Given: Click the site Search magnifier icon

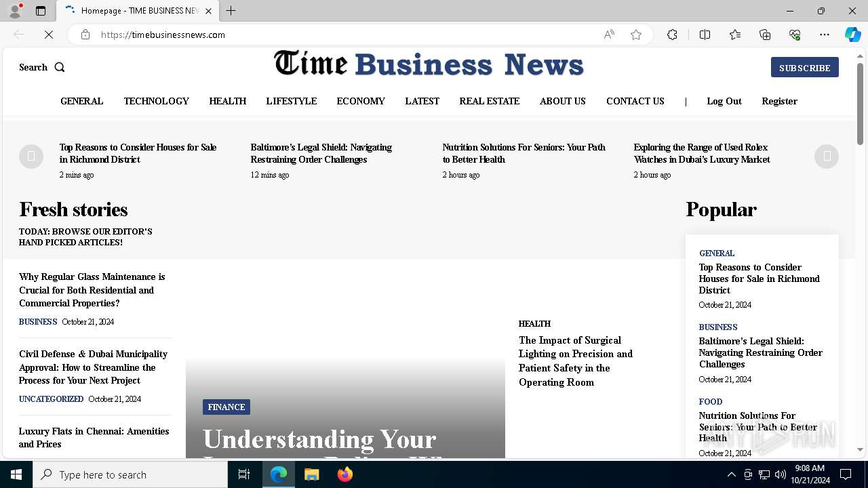Looking at the screenshot, I should (60, 67).
